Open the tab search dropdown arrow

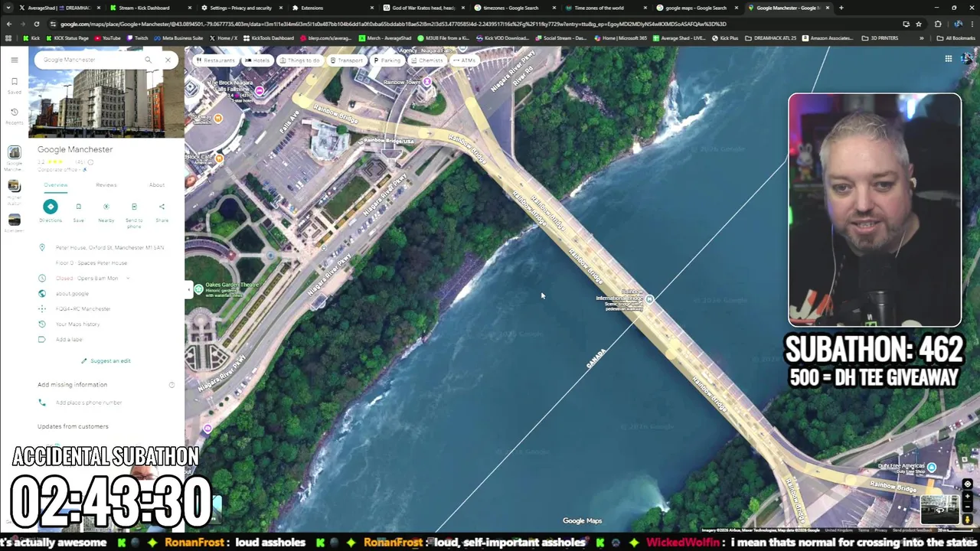(8, 8)
